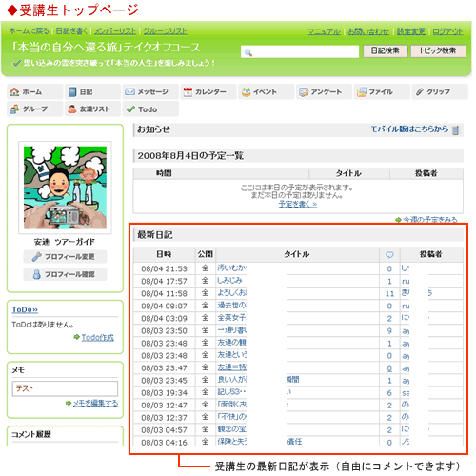Click the person icon beside 友達リスト
This screenshot has height=476, width=476.
(x=72, y=109)
